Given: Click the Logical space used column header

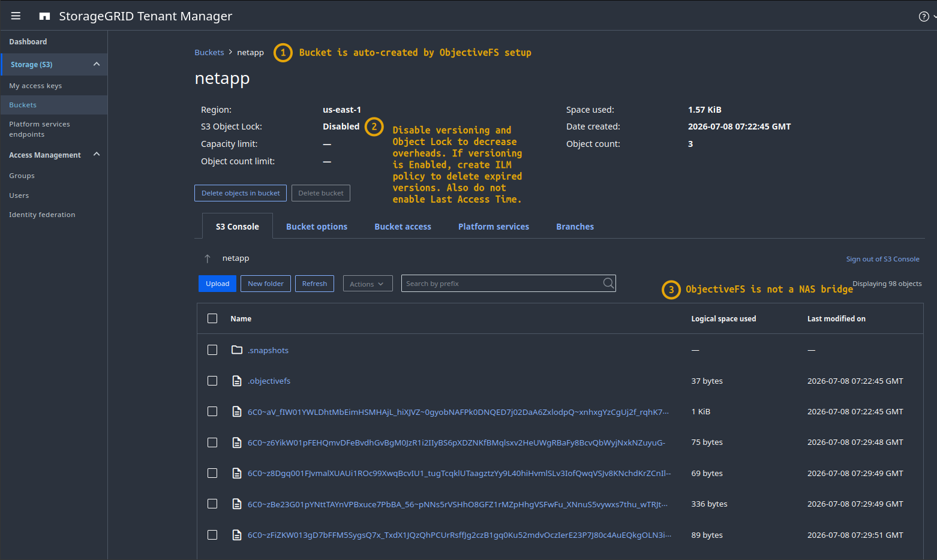Looking at the screenshot, I should (723, 319).
